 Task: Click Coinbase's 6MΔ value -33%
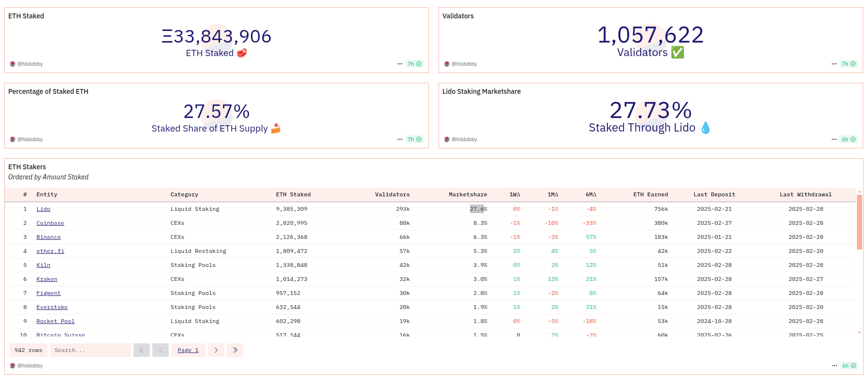589,223
